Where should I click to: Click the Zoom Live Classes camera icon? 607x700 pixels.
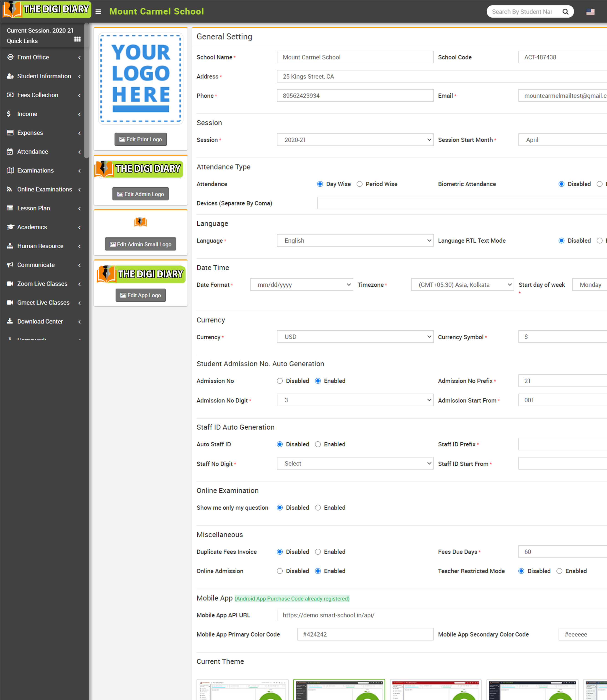pyautogui.click(x=10, y=284)
